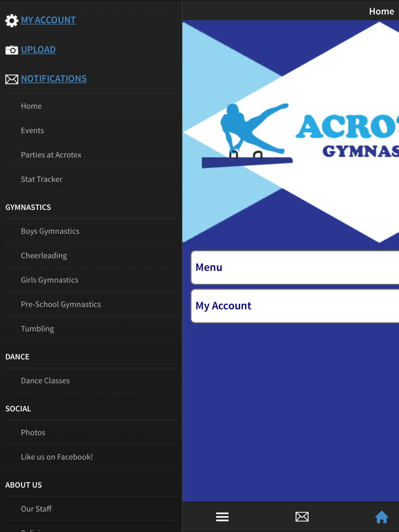Select Girls Gymnastics
The height and width of the screenshot is (532, 399).
click(91, 280)
